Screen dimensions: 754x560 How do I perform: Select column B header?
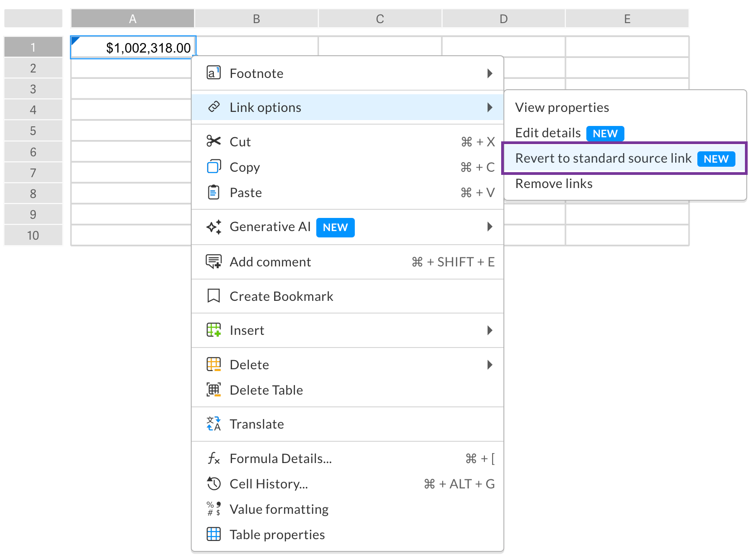tap(256, 19)
